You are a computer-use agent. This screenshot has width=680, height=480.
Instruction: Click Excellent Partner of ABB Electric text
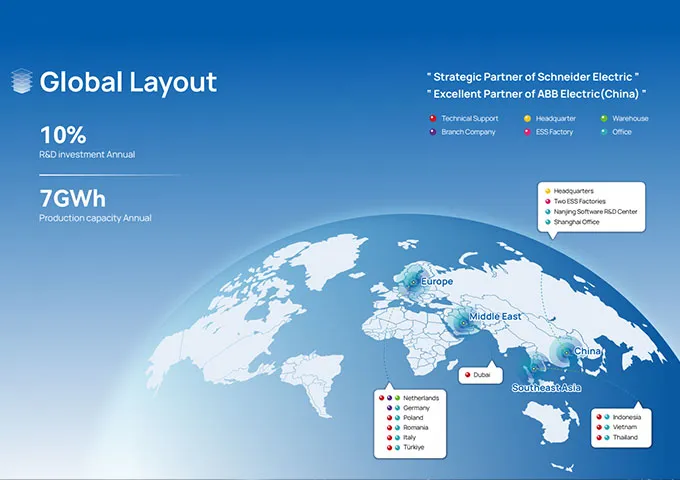point(536,94)
